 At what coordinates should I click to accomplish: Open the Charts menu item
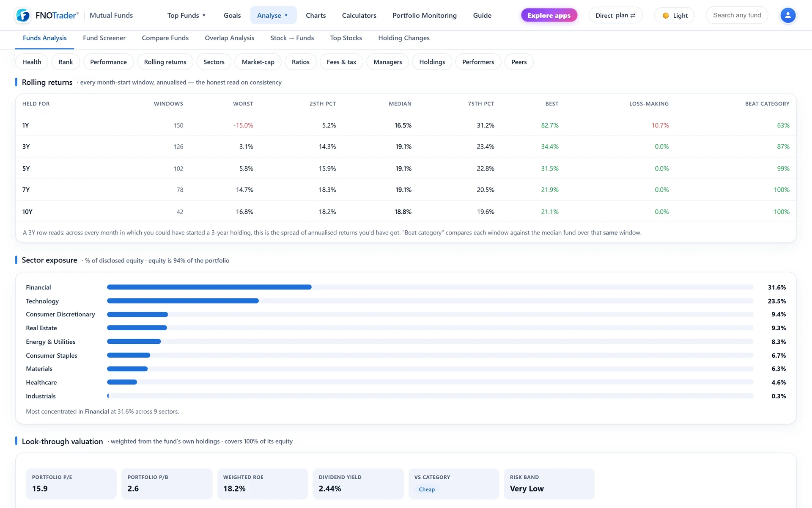pos(315,16)
